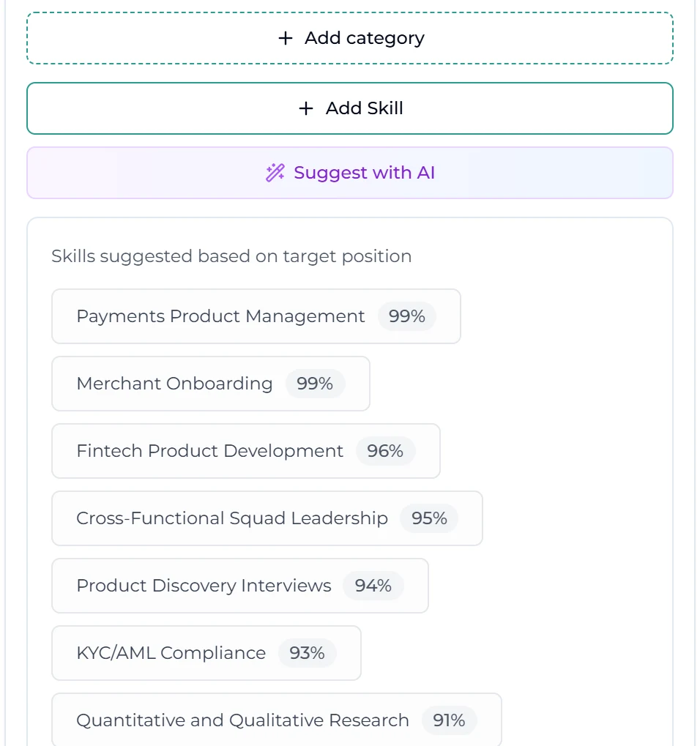The height and width of the screenshot is (746, 700).
Task: Click the 94% match badge
Action: (373, 586)
